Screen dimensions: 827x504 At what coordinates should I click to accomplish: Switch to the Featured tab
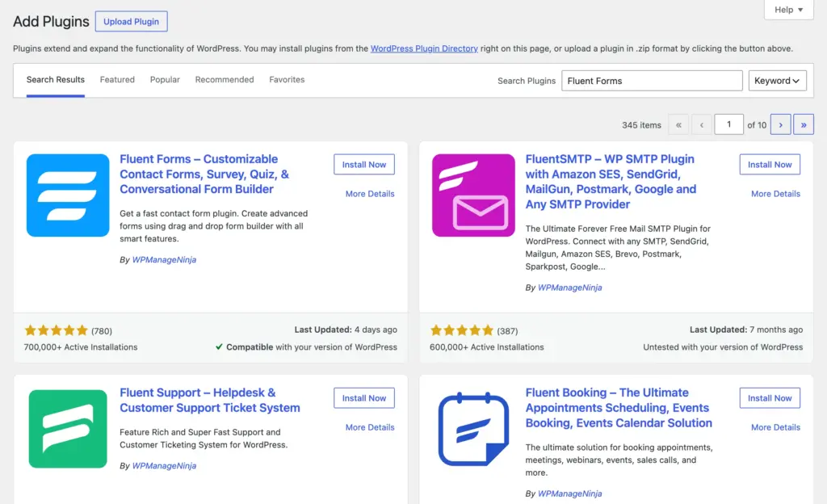pos(117,80)
